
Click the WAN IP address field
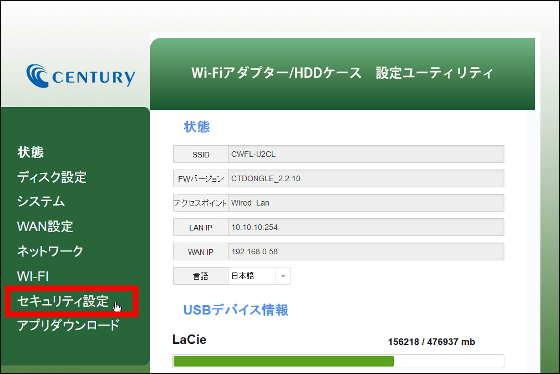coord(366,251)
